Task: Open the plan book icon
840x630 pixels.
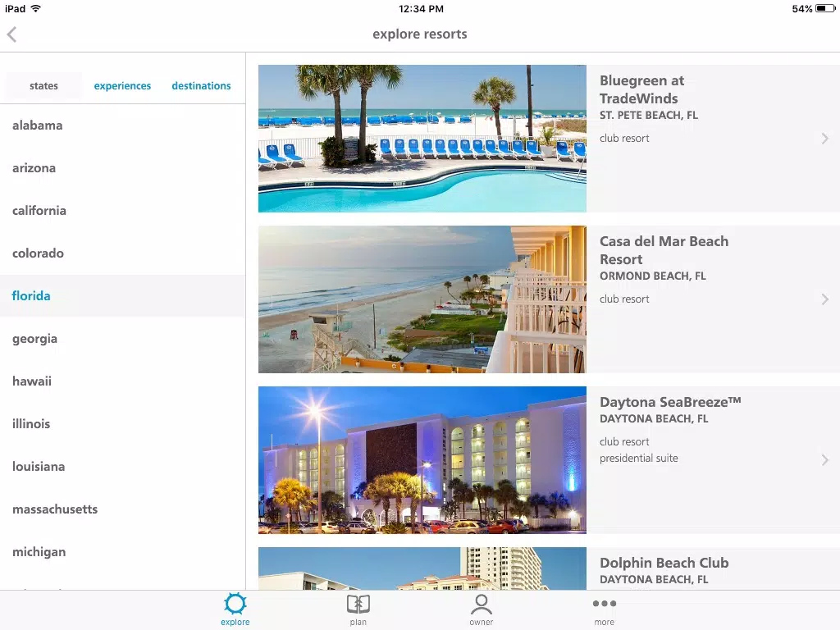Action: (358, 604)
